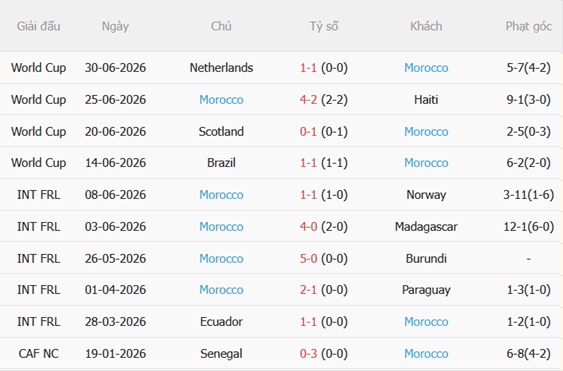Open the Morocco link in Netherlands match row

click(x=426, y=68)
